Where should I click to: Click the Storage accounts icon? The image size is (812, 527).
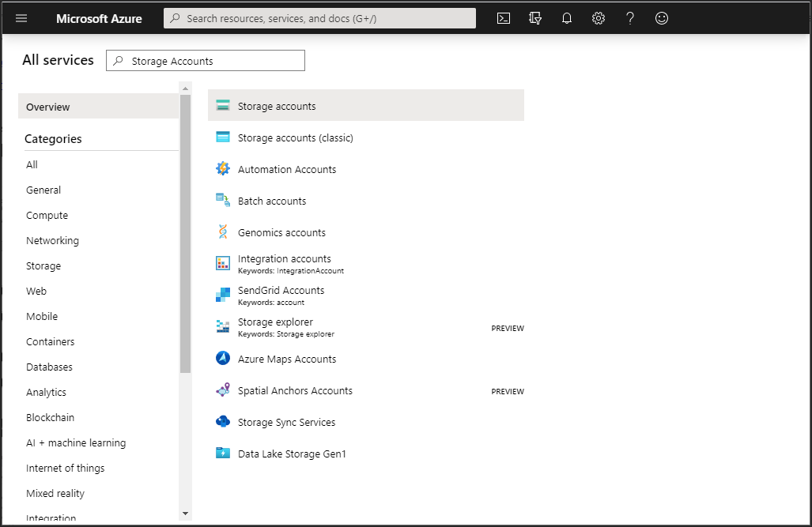click(x=223, y=105)
